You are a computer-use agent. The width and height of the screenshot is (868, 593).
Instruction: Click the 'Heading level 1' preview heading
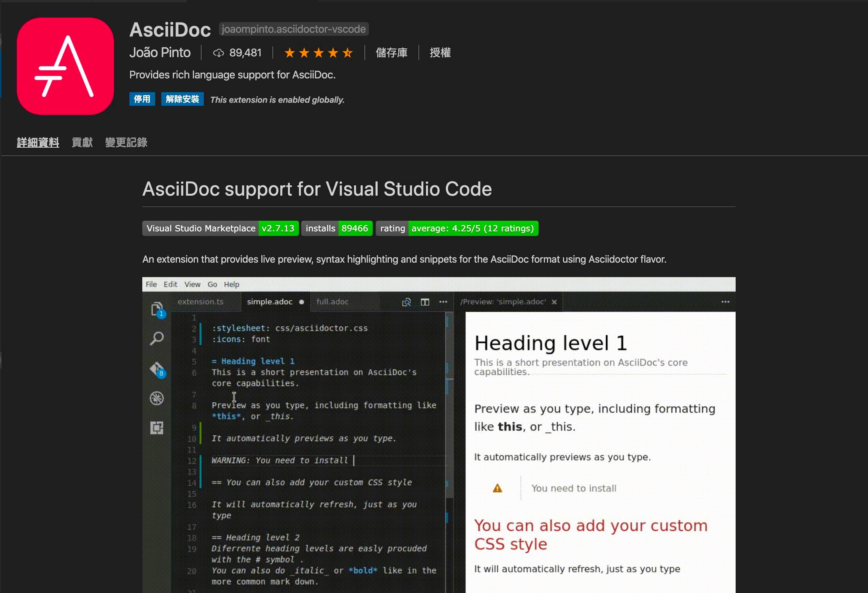pyautogui.click(x=550, y=343)
